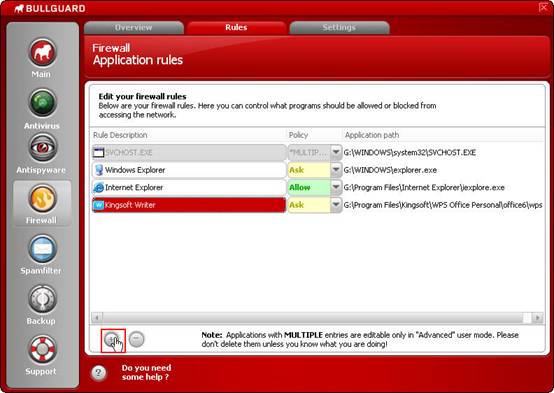
Task: Close the BullGuard window
Action: click(x=543, y=7)
